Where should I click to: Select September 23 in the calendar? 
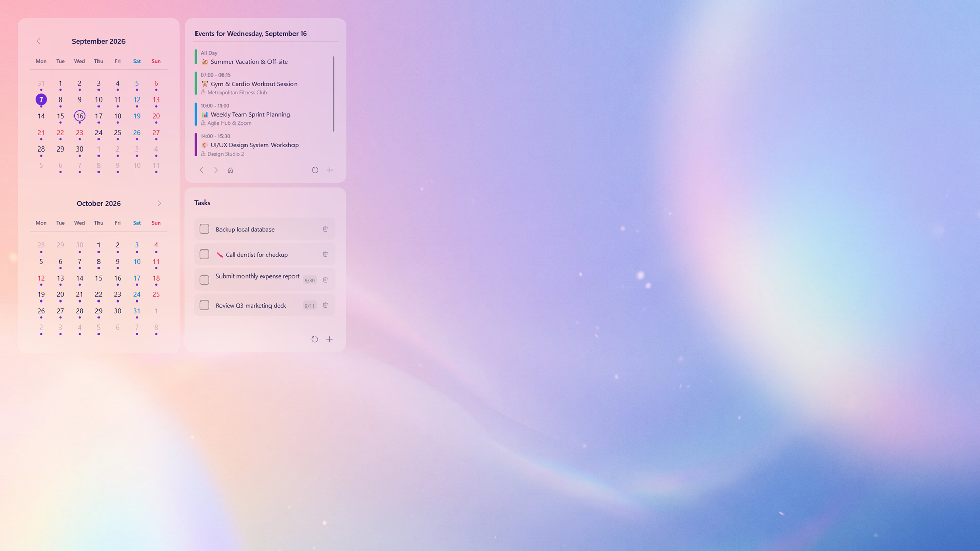(80, 133)
